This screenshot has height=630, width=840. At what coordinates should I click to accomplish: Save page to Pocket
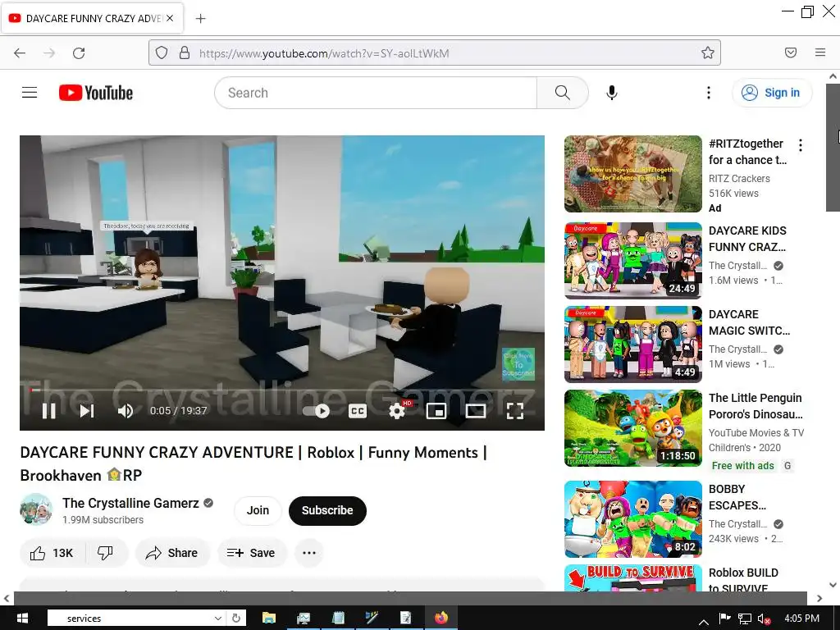(791, 52)
